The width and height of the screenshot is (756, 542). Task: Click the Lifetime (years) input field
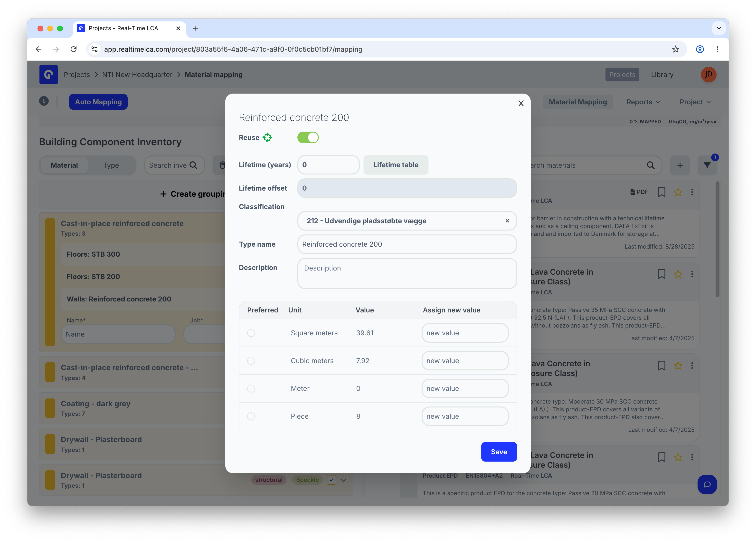point(328,165)
